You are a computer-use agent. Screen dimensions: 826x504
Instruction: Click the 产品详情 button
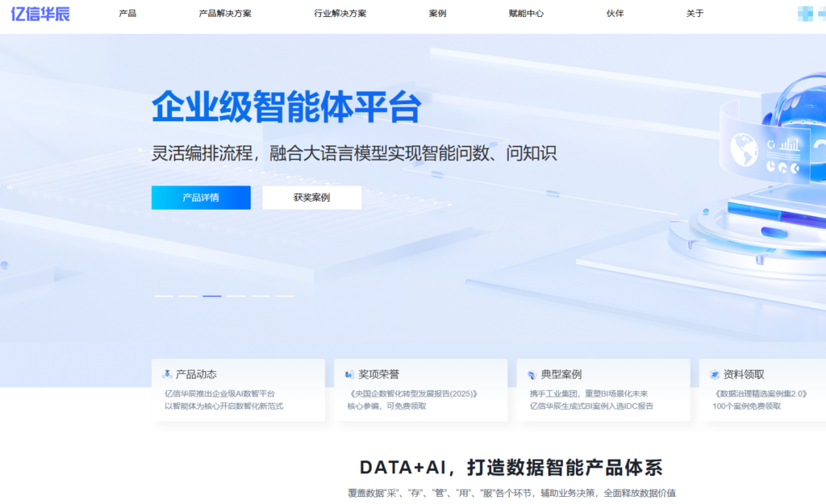200,198
